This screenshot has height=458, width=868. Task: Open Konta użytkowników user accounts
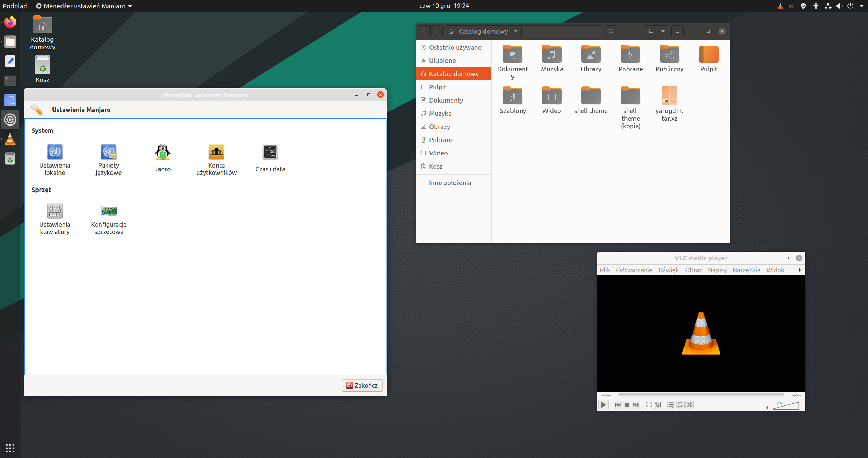(216, 160)
